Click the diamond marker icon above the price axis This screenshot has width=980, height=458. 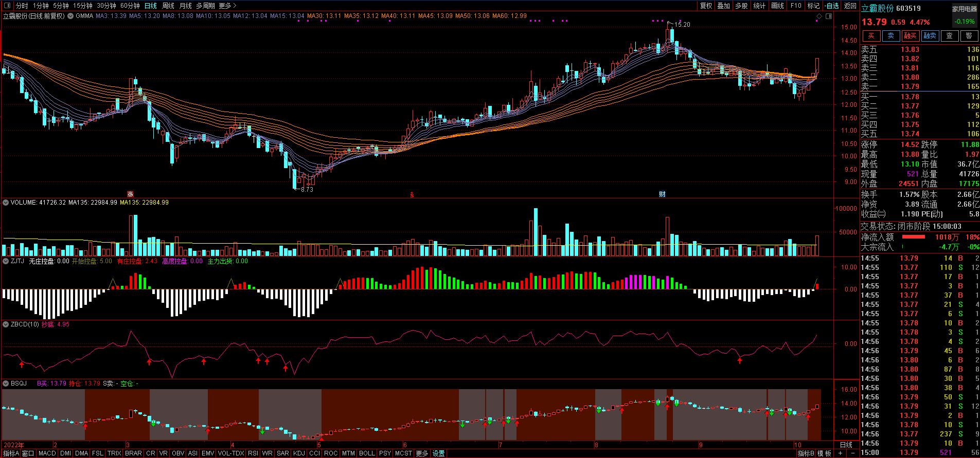click(818, 16)
